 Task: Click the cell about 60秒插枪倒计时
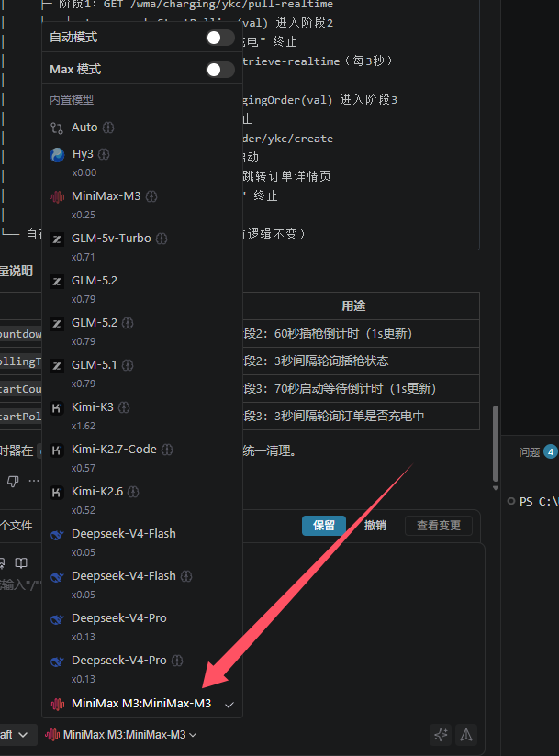pos(362,333)
